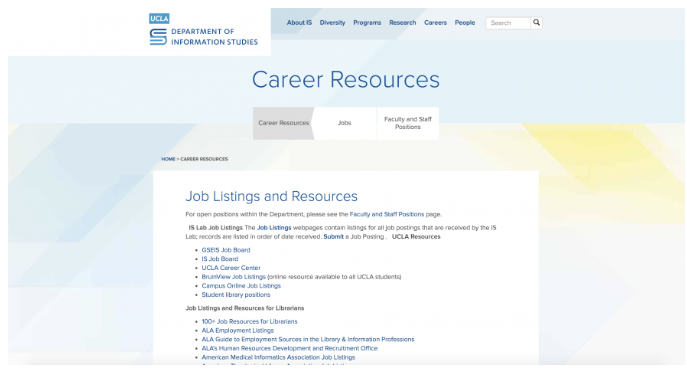
Task: Click the Department of Information Studies logo
Action: (x=204, y=37)
